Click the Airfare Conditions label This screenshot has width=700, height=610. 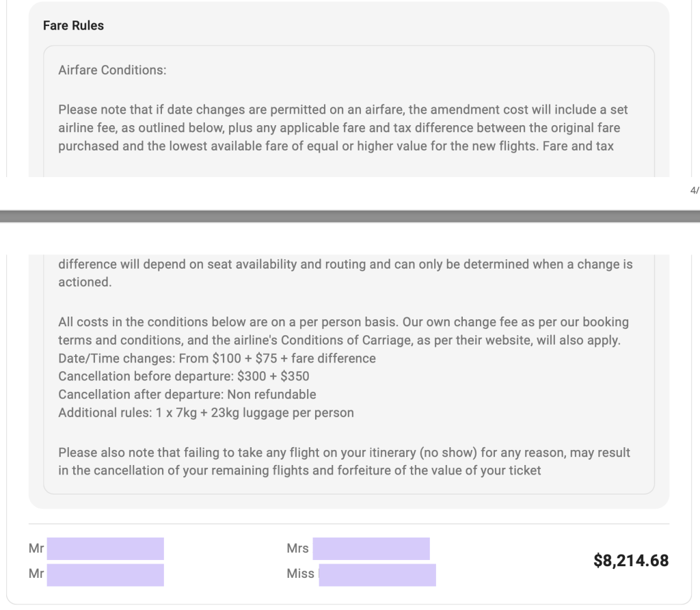(112, 70)
